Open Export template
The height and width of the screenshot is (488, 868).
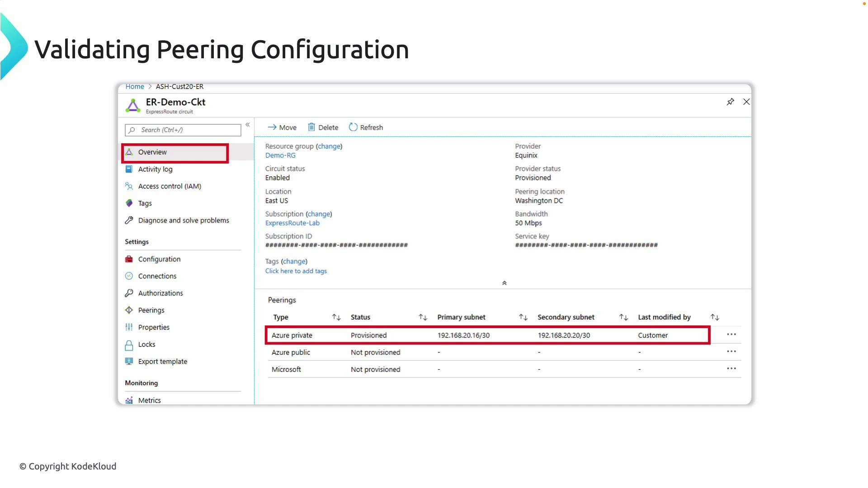coord(163,361)
